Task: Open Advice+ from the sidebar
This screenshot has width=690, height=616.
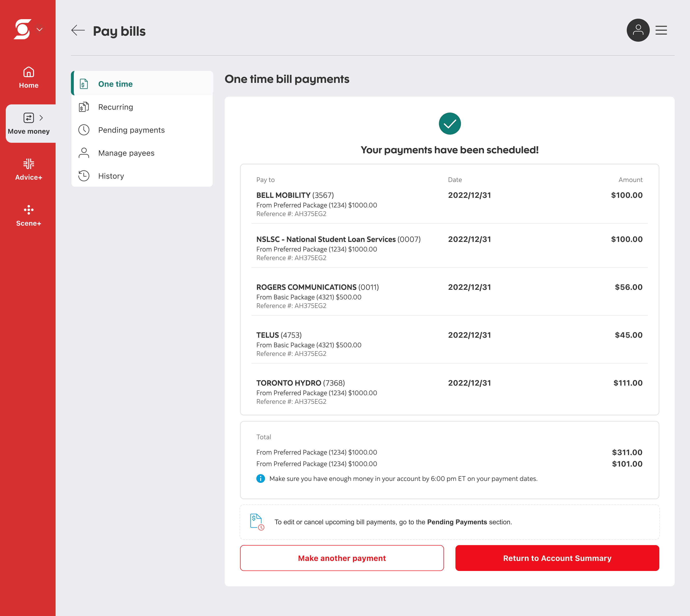Action: 29,169
